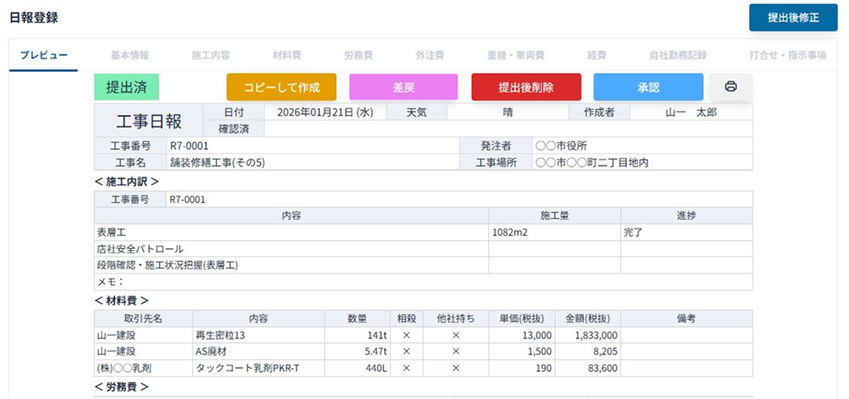Click the ＜ 労務費 ＞ section heading
Screen dimensions: 849x399
coord(121,387)
